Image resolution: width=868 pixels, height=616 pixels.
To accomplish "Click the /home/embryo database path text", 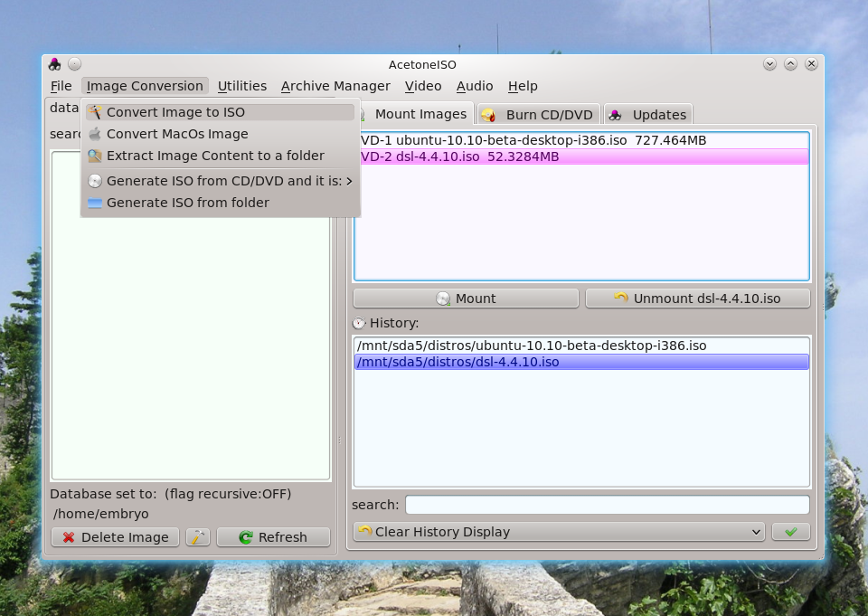I will [x=100, y=514].
